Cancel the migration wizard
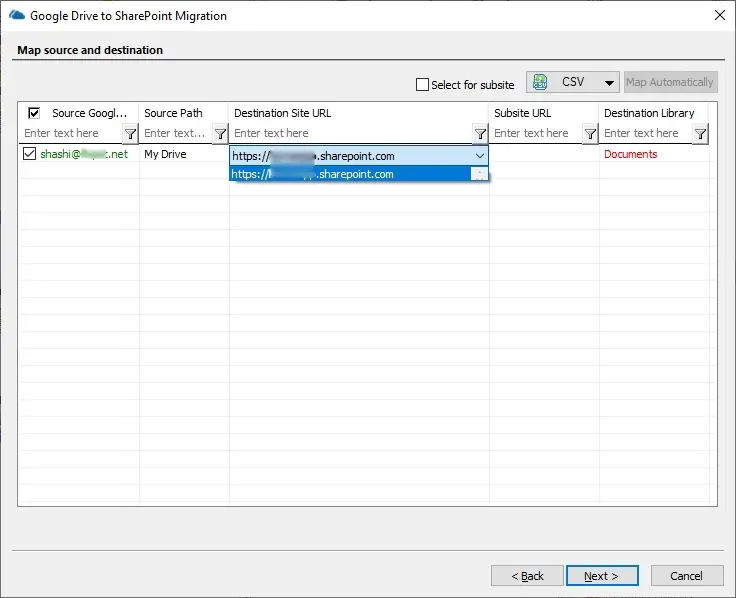Viewport: 736px width, 598px height. pyautogui.click(x=687, y=575)
